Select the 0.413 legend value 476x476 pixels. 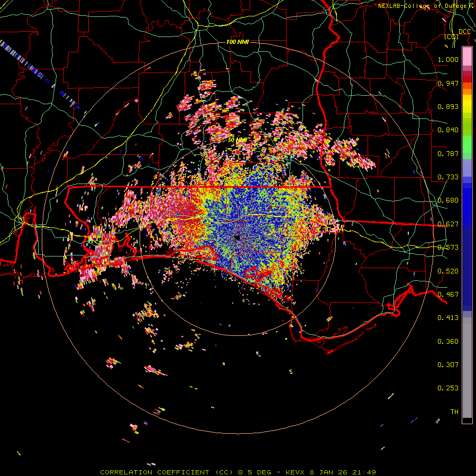coord(448,318)
